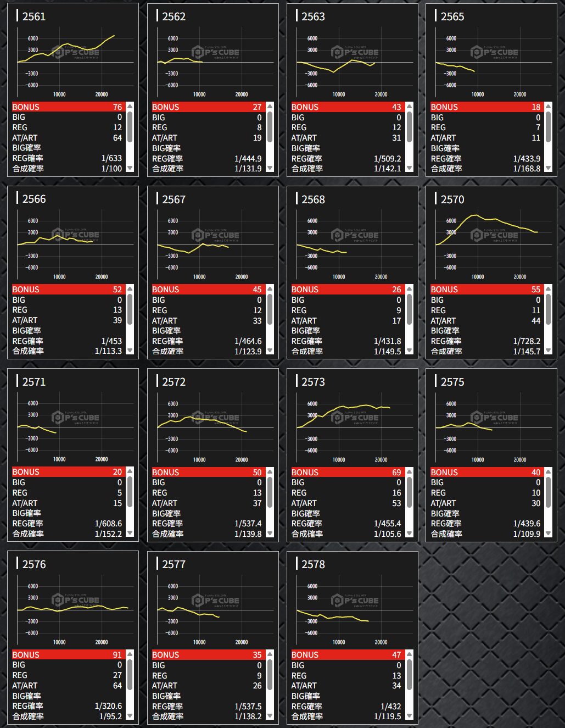The image size is (565, 728).
Task: Open machine 2573 graph
Action: (353, 427)
